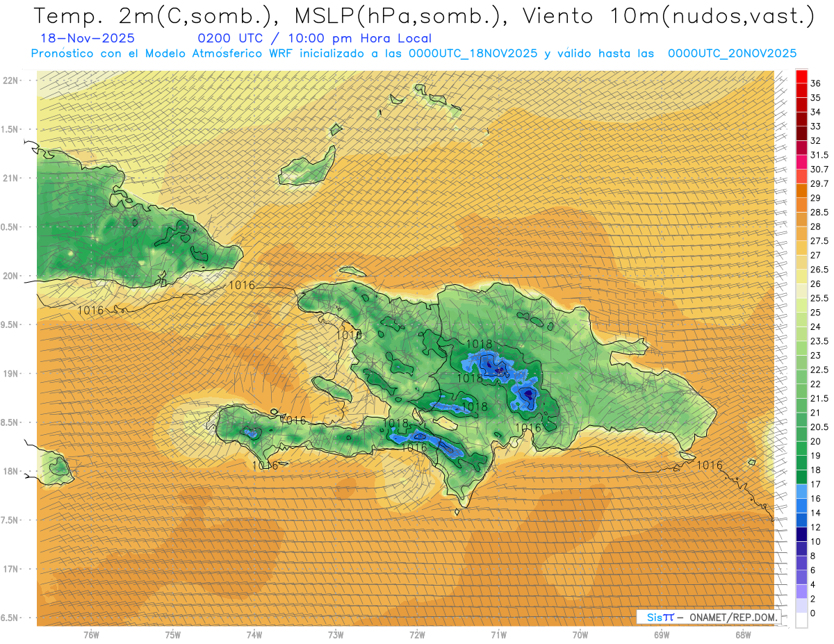Click the legend value '20.5'

click(x=819, y=427)
